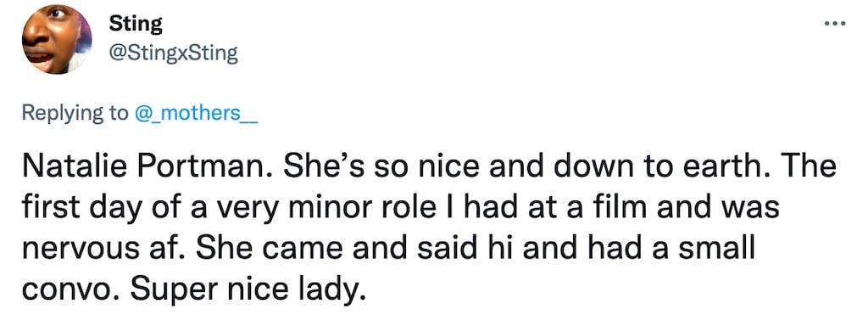Visit the @StingxSting handle
Image resolution: width=868 pixels, height=326 pixels.
click(x=174, y=53)
